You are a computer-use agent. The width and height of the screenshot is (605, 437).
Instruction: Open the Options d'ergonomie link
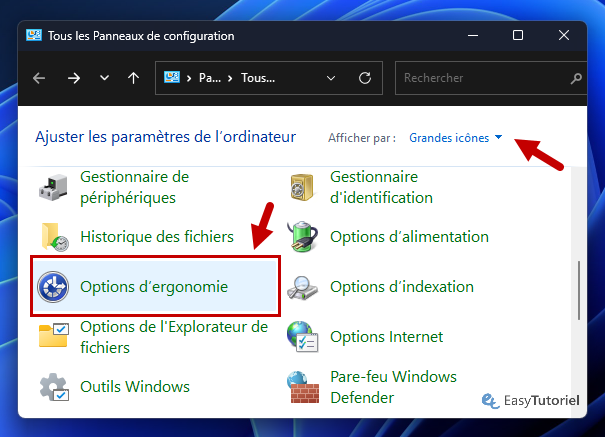(154, 287)
